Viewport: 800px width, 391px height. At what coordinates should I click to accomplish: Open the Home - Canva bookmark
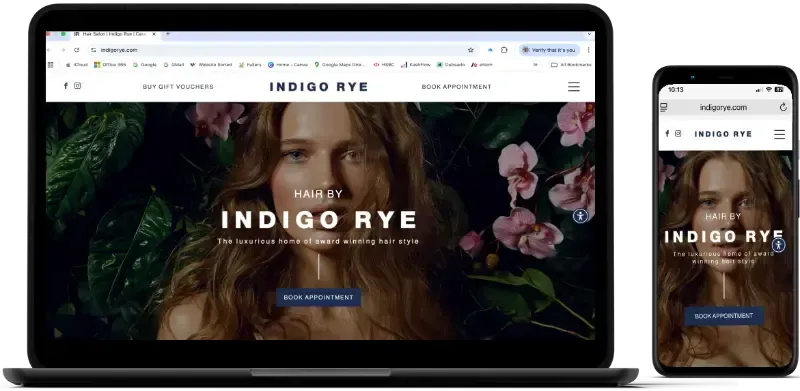click(x=288, y=65)
